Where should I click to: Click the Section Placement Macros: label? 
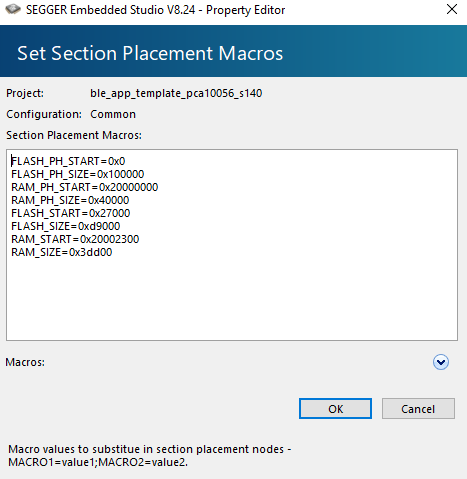point(74,135)
